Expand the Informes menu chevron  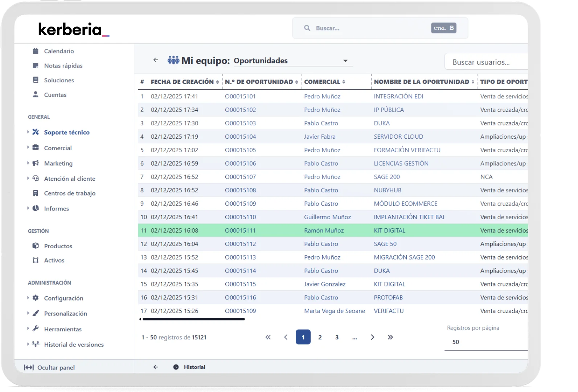point(28,208)
